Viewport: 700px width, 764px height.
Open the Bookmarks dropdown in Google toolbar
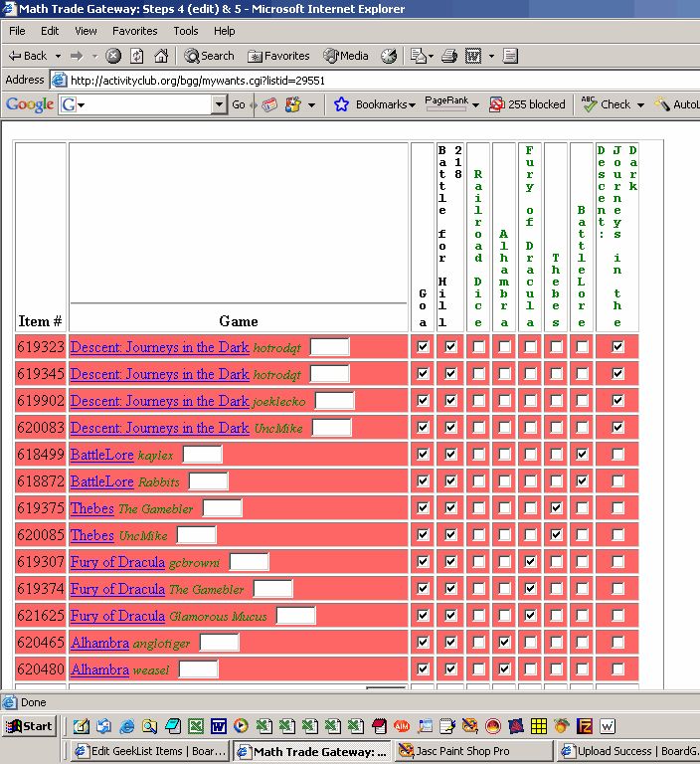374,104
